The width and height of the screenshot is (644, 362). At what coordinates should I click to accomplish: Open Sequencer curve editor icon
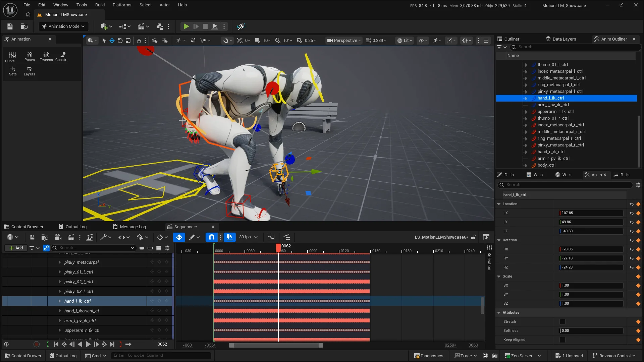(x=271, y=237)
